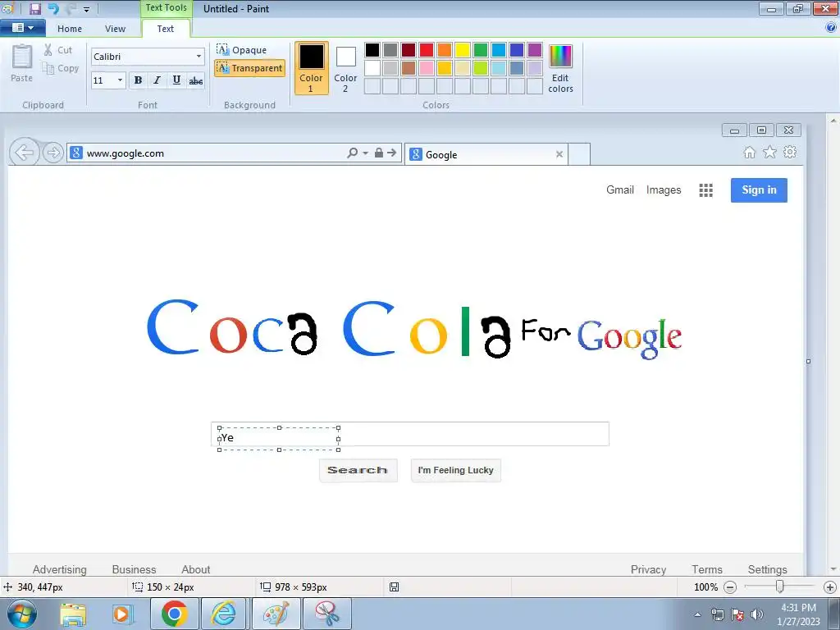Click the Images link

(663, 189)
